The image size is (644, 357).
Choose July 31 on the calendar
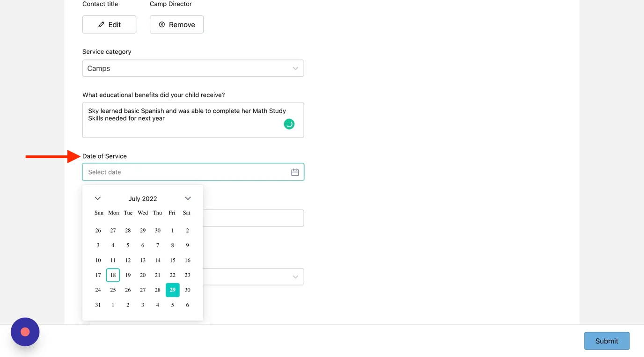(x=98, y=305)
